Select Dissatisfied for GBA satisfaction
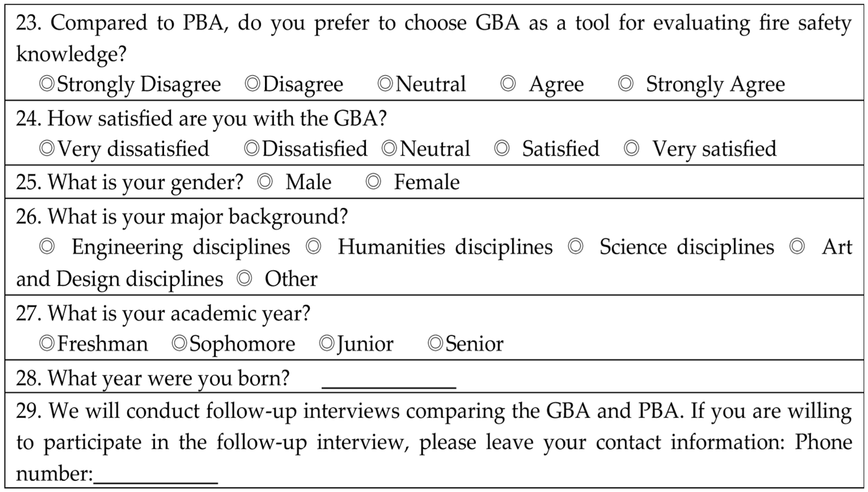Viewport: 868px width, 492px height. tap(252, 148)
